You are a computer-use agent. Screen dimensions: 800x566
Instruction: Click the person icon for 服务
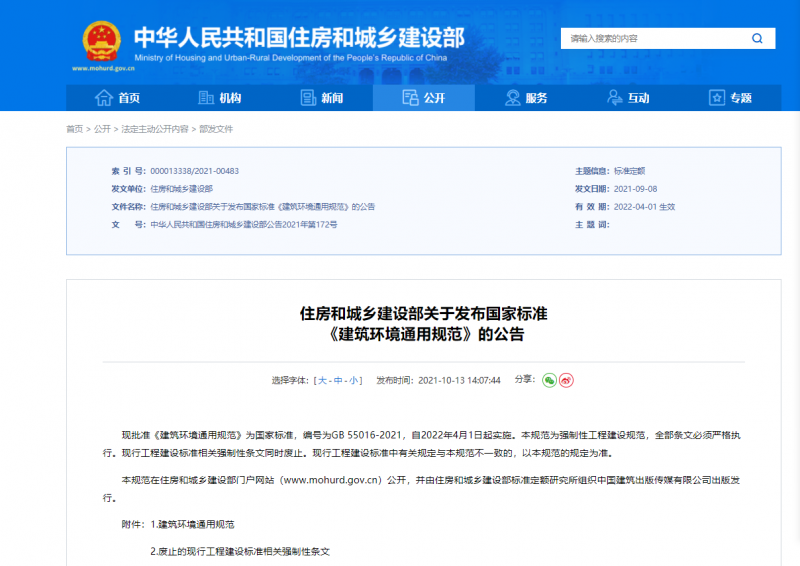click(x=513, y=98)
